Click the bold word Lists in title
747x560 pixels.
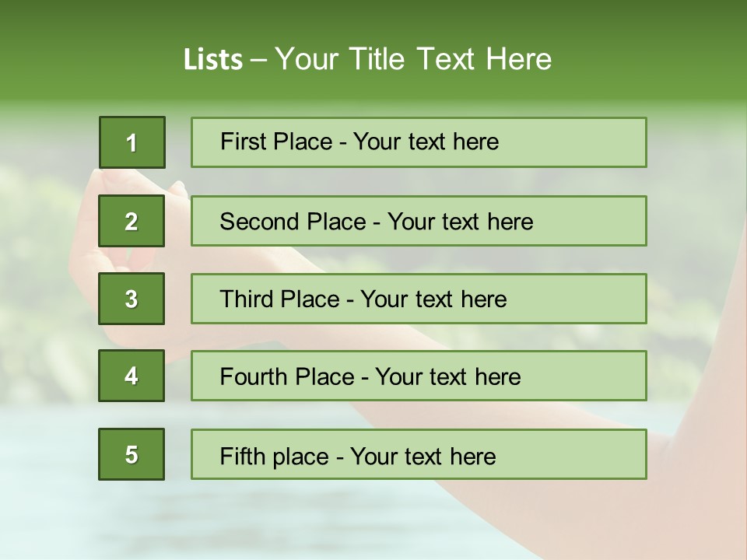click(x=213, y=59)
